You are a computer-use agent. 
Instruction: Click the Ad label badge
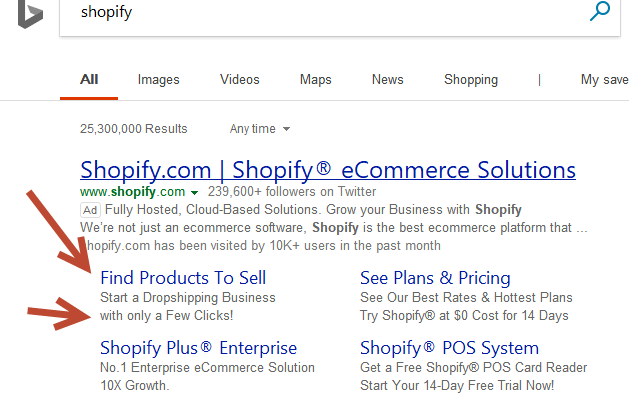(x=90, y=210)
